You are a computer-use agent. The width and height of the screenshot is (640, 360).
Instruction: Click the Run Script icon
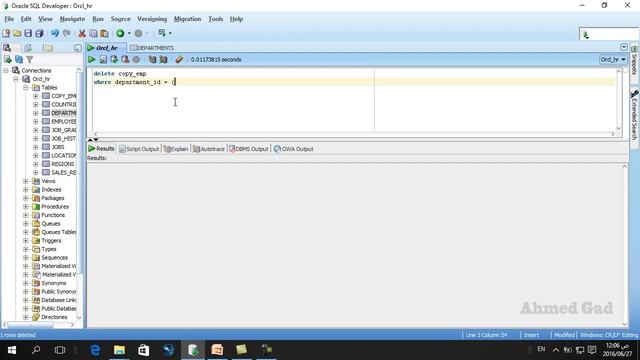(x=103, y=60)
